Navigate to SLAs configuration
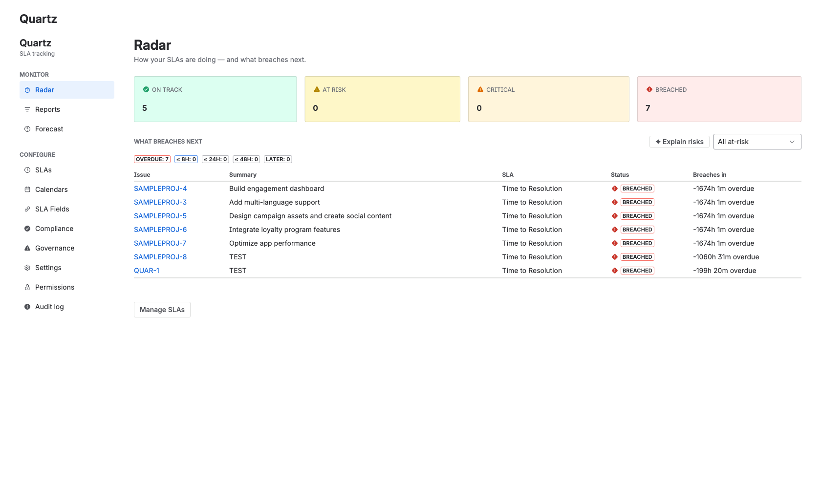The width and height of the screenshot is (821, 504). click(x=67, y=170)
